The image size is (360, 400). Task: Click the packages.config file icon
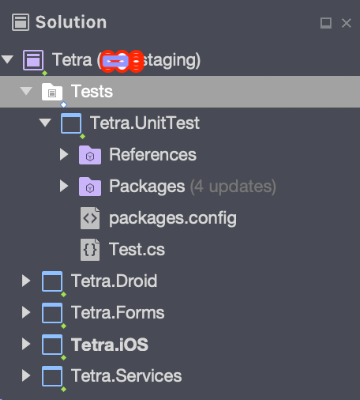(x=90, y=218)
